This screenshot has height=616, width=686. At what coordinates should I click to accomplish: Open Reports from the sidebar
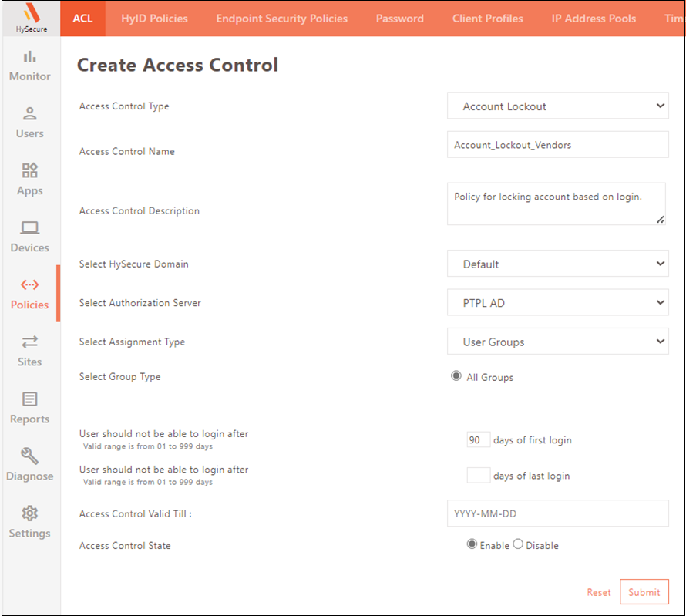(29, 399)
